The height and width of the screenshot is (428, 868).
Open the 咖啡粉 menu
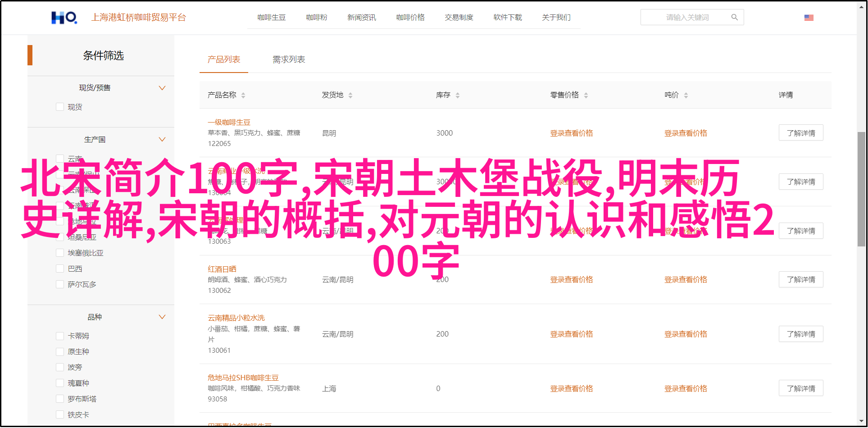coord(317,17)
